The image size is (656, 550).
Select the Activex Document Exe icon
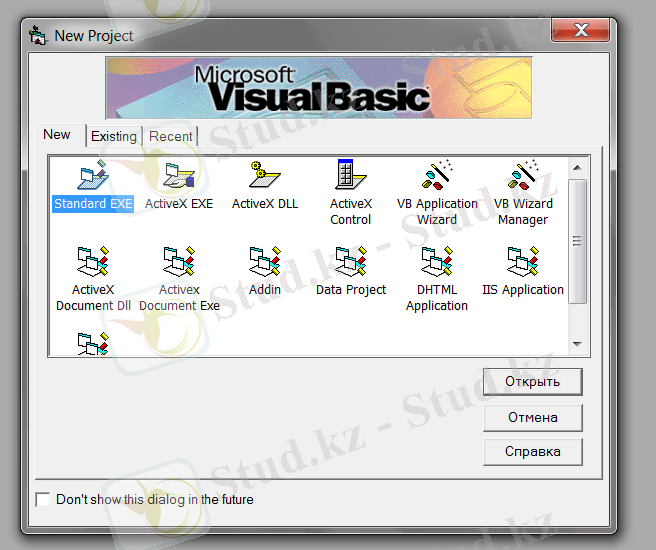(x=179, y=261)
